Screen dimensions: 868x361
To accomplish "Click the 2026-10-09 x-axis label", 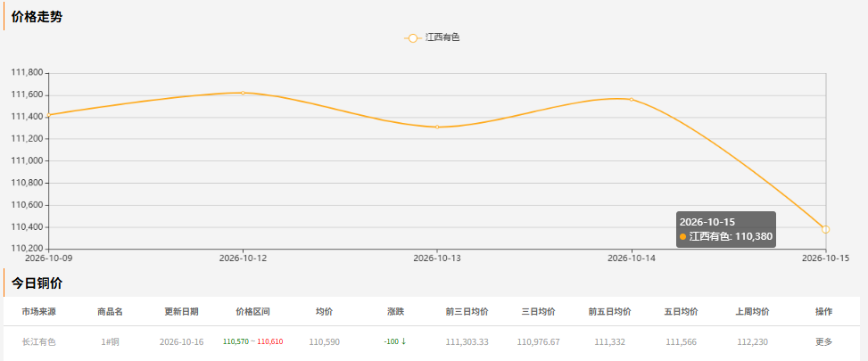I will (49, 258).
